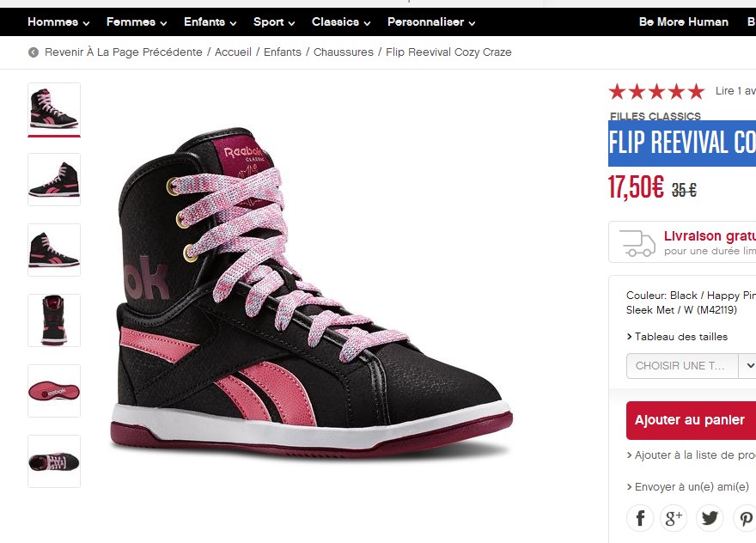Screen dimensions: 756x543
Task: Open the Classics navigation menu
Action: 341,22
